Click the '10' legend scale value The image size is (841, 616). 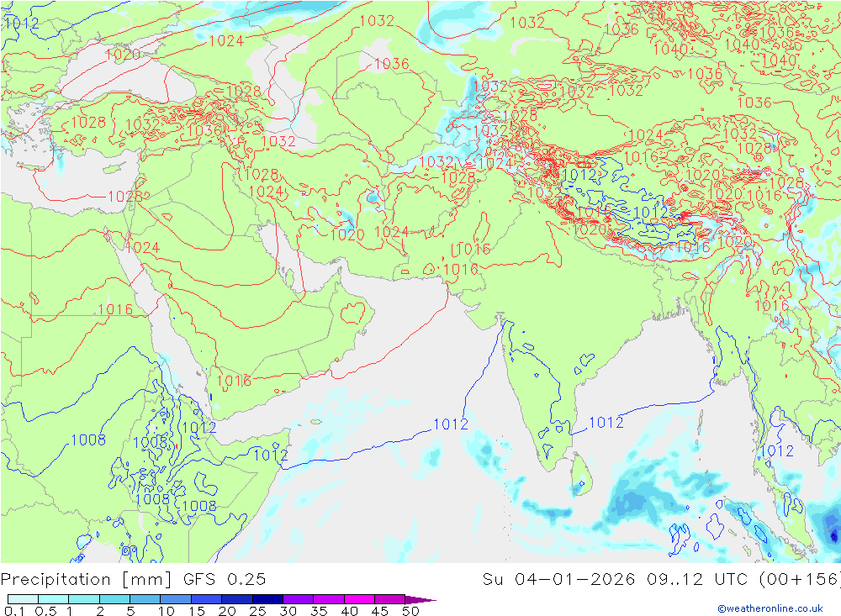pyautogui.click(x=166, y=611)
